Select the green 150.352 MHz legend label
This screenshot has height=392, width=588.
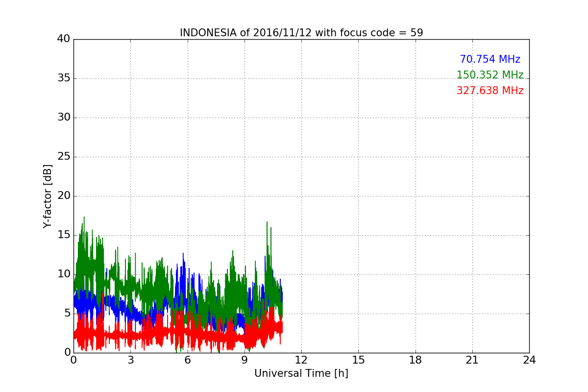click(490, 75)
